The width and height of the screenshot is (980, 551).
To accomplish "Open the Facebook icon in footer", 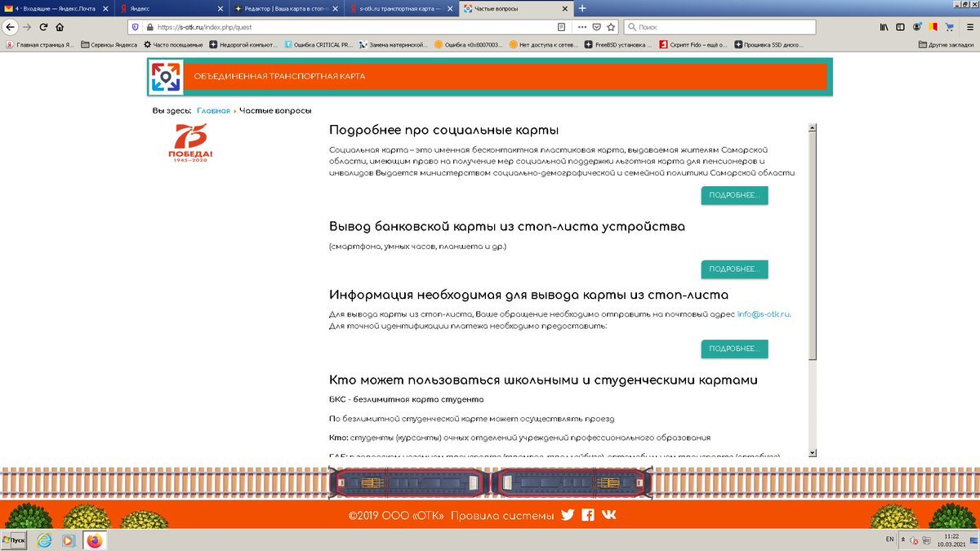I will pyautogui.click(x=588, y=515).
